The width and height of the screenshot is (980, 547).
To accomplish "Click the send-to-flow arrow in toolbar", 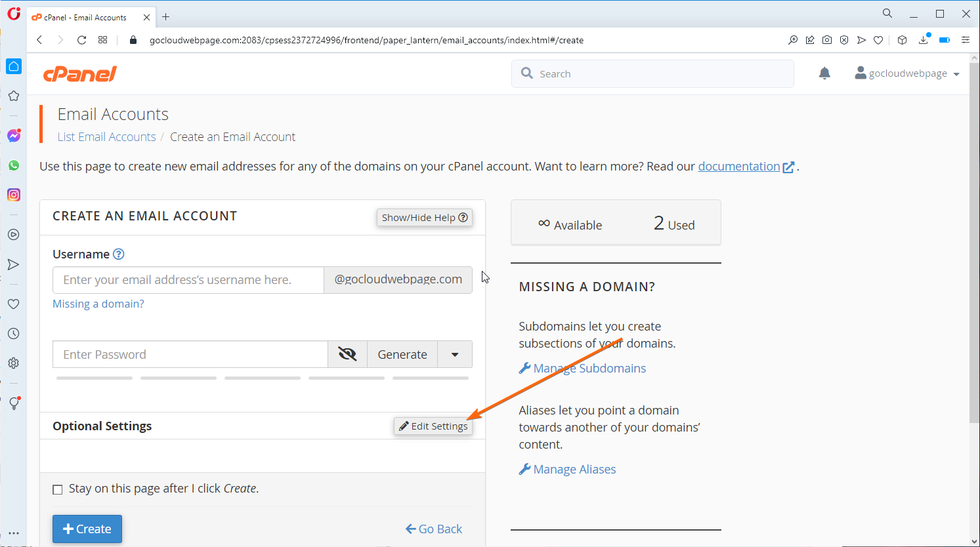I will (861, 40).
